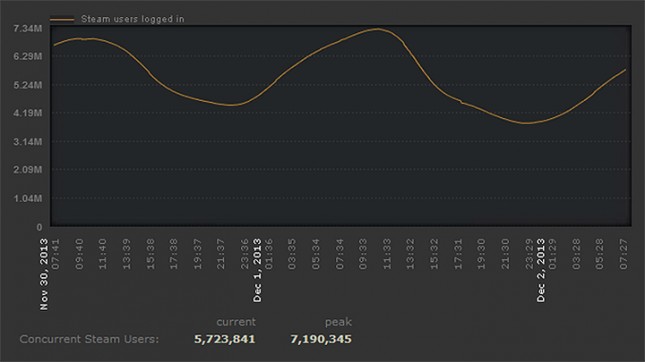Click the 15:38 time label

[151, 254]
